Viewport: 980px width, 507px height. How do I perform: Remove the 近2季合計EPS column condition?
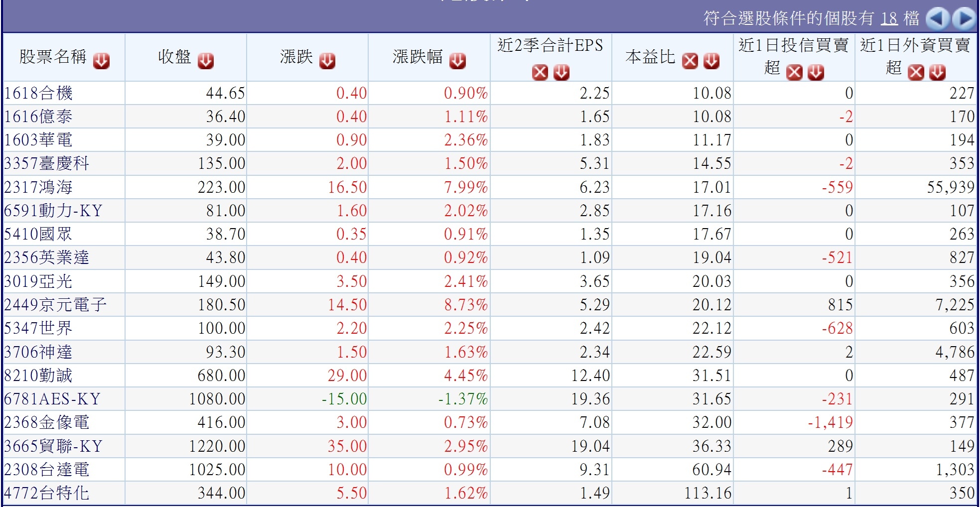pyautogui.click(x=540, y=73)
